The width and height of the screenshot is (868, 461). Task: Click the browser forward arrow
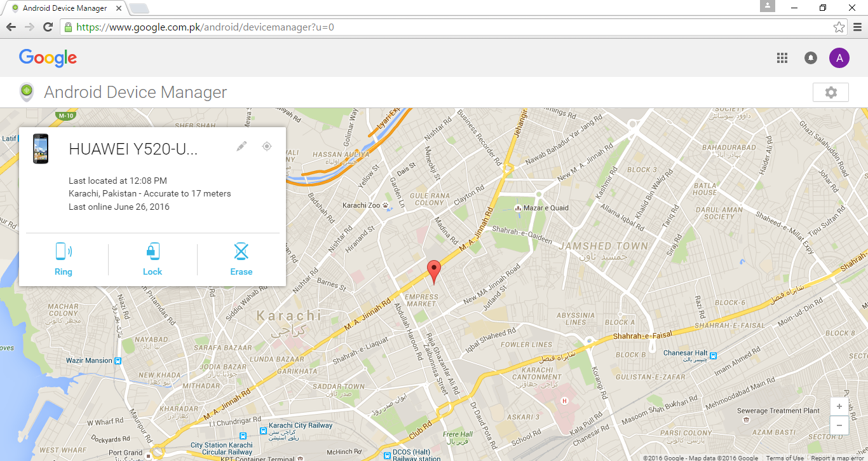coord(29,27)
